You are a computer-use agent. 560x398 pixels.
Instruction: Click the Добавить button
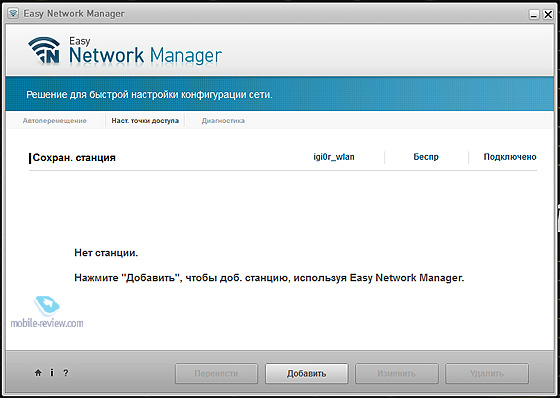coord(306,373)
